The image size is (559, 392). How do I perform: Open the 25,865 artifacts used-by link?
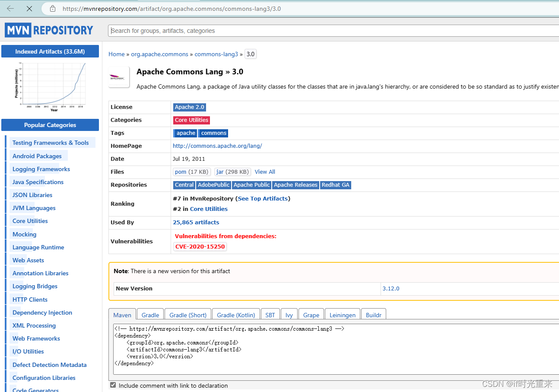click(196, 222)
